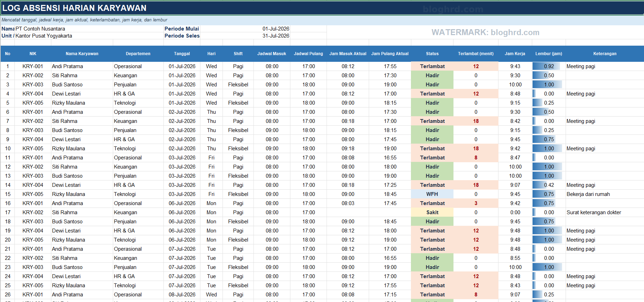This screenshot has height=302, width=644.
Task: Click work hours '0:00' in row 17
Action: point(515,212)
